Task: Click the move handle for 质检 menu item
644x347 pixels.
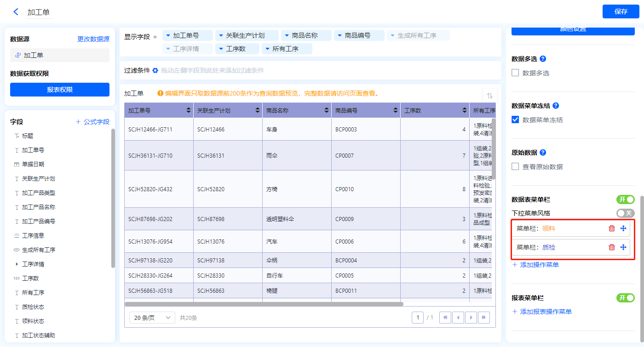Action: 623,247
